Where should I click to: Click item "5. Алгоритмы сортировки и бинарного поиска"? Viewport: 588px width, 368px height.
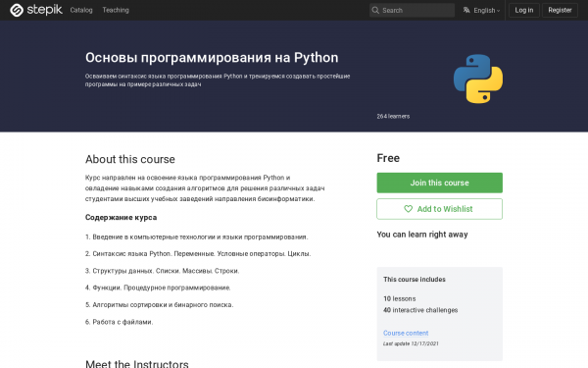[159, 305]
